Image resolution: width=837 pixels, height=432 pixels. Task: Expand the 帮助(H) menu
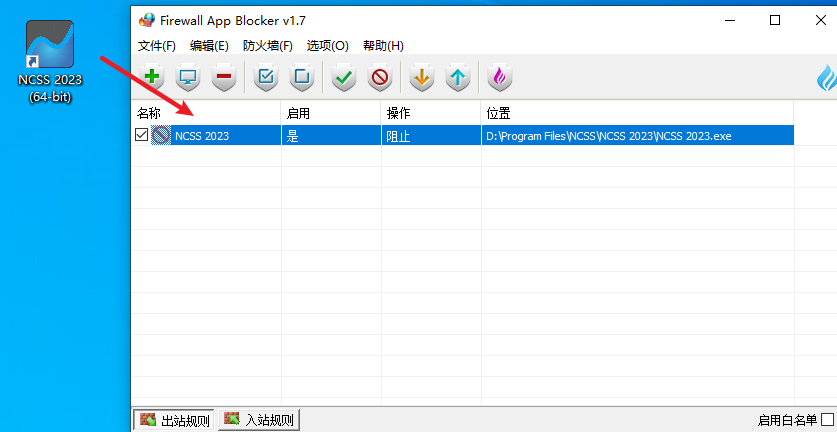[x=383, y=46]
